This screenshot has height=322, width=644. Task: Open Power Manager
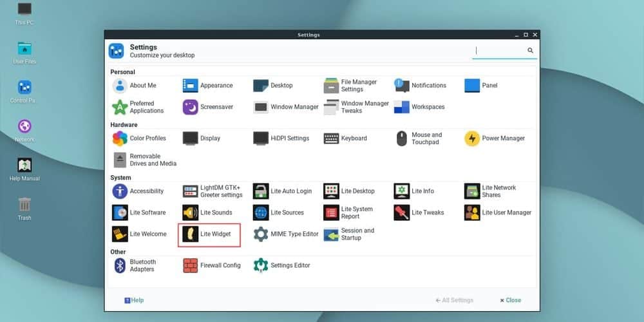point(495,138)
